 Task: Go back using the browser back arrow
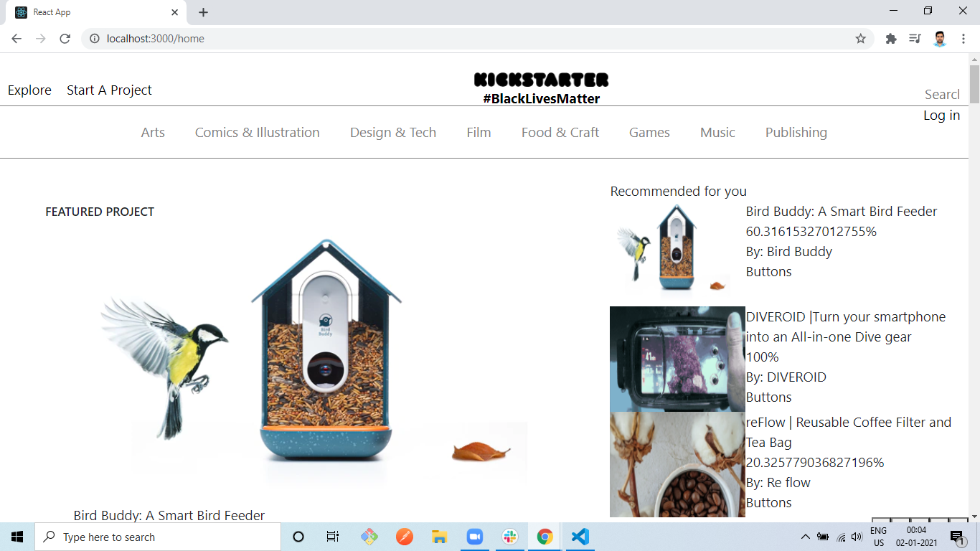(17, 39)
